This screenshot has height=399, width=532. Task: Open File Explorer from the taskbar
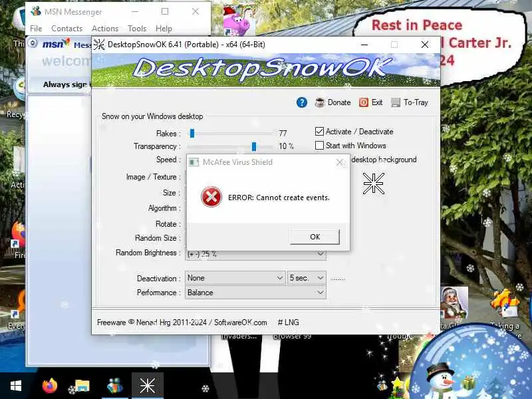click(82, 386)
